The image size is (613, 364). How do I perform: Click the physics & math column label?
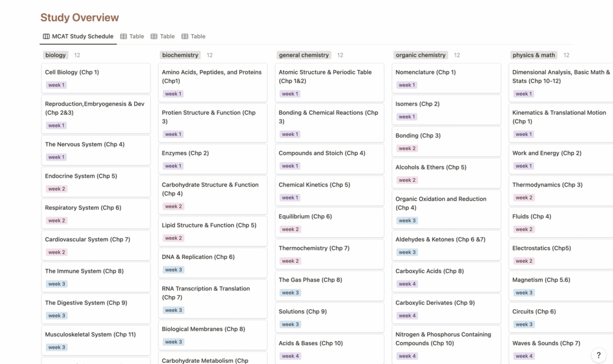point(534,55)
